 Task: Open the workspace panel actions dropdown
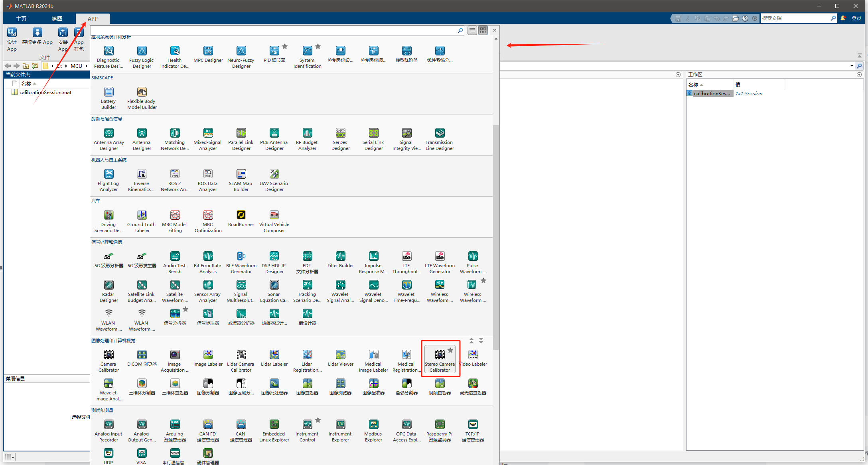[x=859, y=75]
